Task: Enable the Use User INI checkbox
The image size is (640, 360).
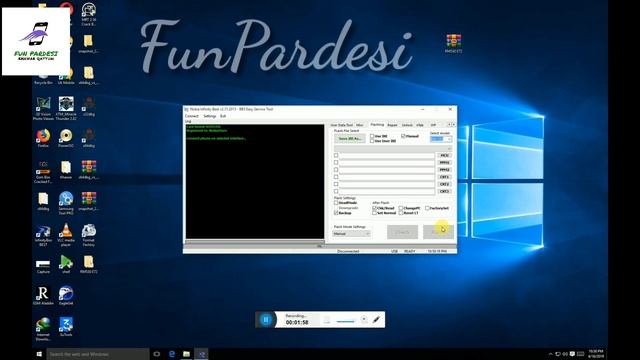Action: click(x=372, y=141)
